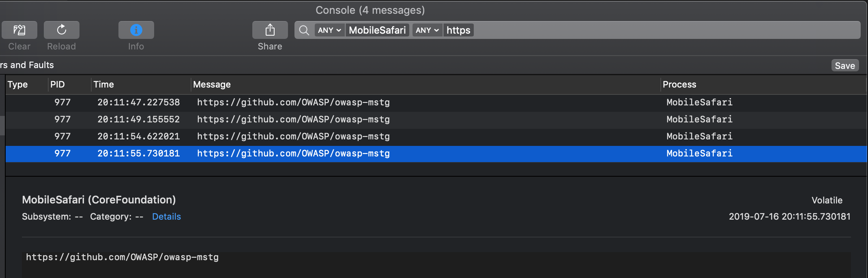Click the search magnifier icon
Screen dimensions: 868x278
(x=304, y=30)
